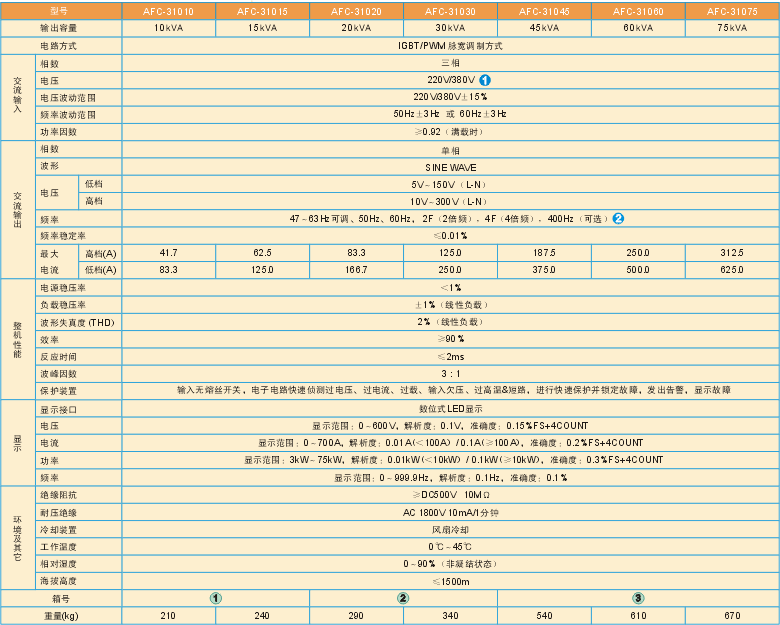
Task: Click the 75kVA output capacity cell
Action: pos(732,28)
